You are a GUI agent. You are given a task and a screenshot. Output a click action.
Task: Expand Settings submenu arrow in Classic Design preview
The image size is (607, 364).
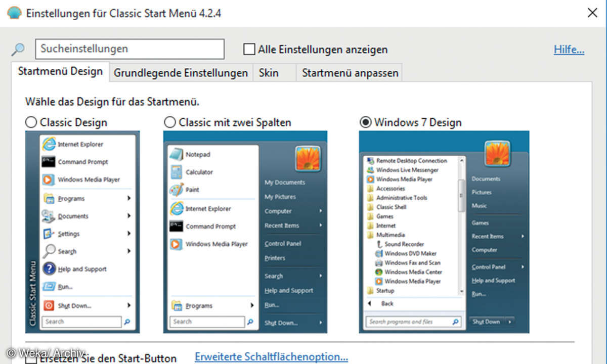point(129,234)
